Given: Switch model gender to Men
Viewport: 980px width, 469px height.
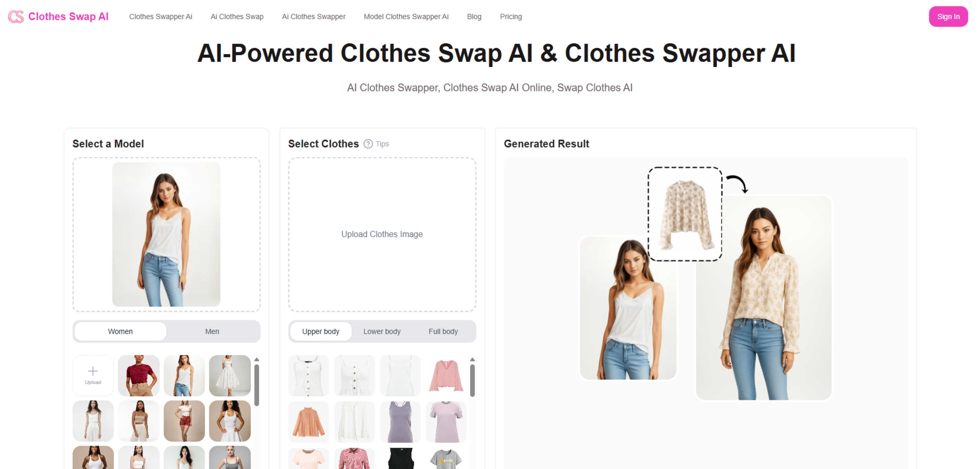Looking at the screenshot, I should (212, 331).
